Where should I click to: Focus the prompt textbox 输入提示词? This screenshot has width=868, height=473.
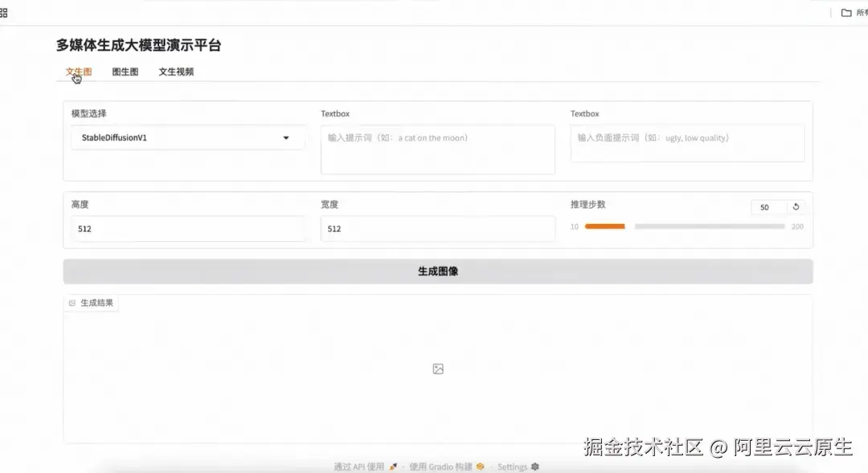(x=438, y=149)
